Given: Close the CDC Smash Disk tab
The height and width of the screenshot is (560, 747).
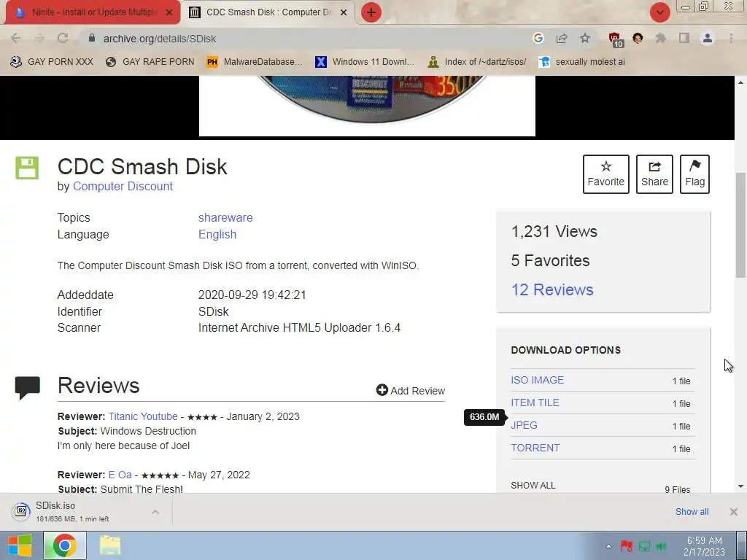Looking at the screenshot, I should click(344, 12).
